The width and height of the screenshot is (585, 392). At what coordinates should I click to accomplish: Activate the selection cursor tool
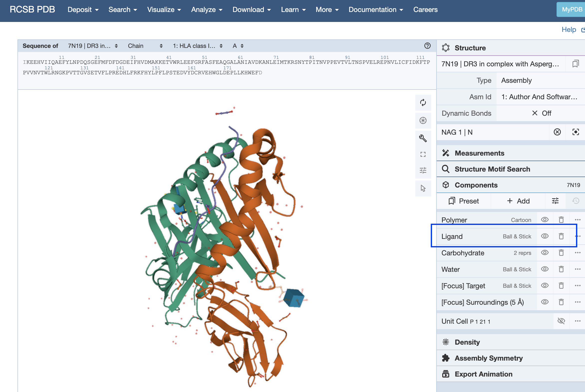coord(423,188)
